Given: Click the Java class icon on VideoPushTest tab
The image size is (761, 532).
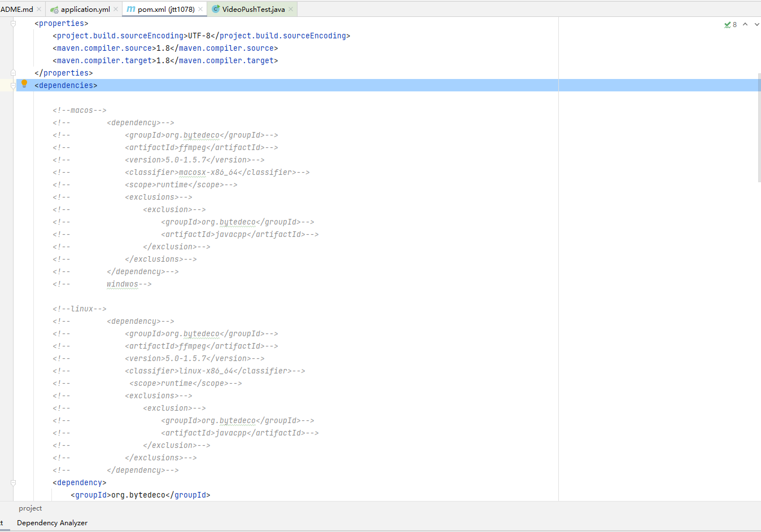Looking at the screenshot, I should 216,9.
